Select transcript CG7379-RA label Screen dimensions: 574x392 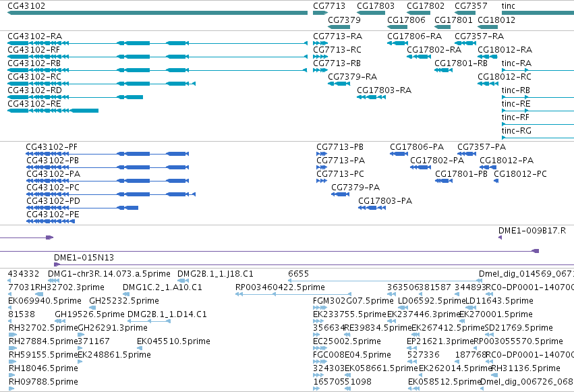pos(353,77)
